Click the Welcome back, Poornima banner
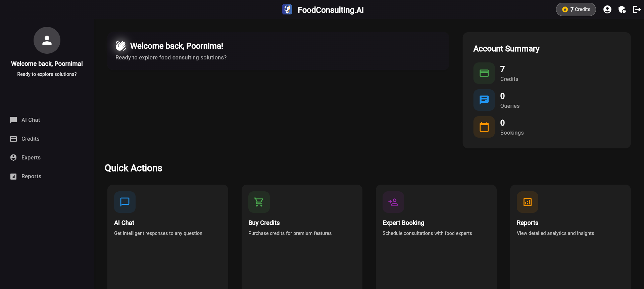Viewport: 644px width, 289px height. click(x=278, y=51)
